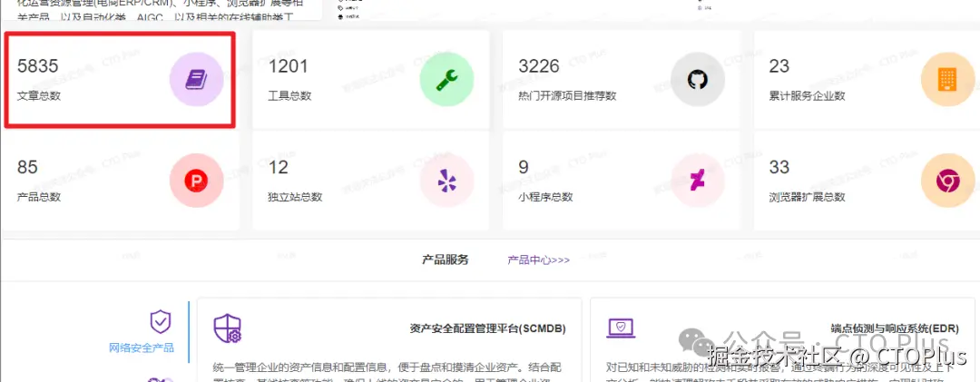The image size is (980, 382).
Task: Click the 累计服务企业数 label
Action: 808,95
